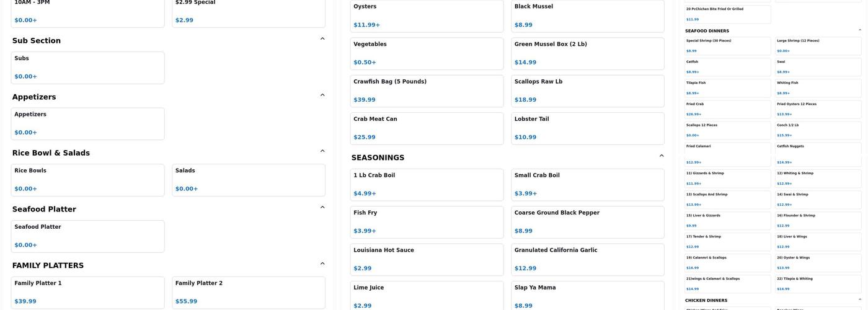
Task: Select the Family Platter 1 item
Action: 87,292
